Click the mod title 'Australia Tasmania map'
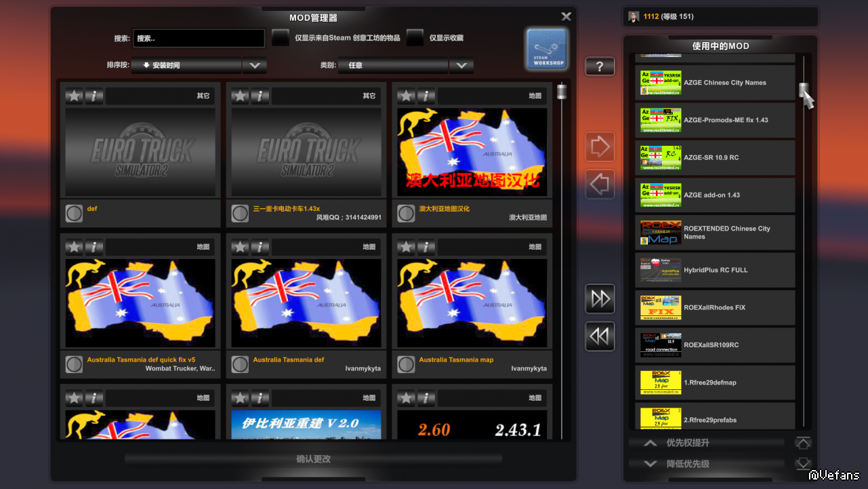Screen dimensions: 868x489 click(456, 360)
